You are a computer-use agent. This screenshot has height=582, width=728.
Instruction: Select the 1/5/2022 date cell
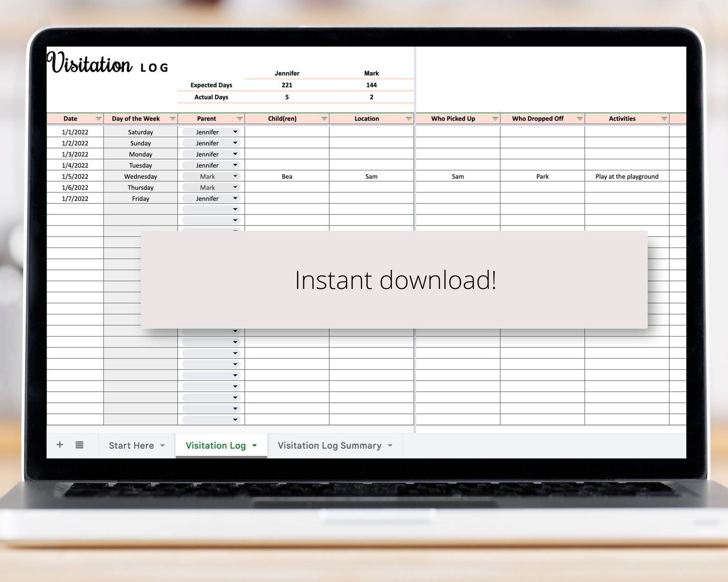75,176
